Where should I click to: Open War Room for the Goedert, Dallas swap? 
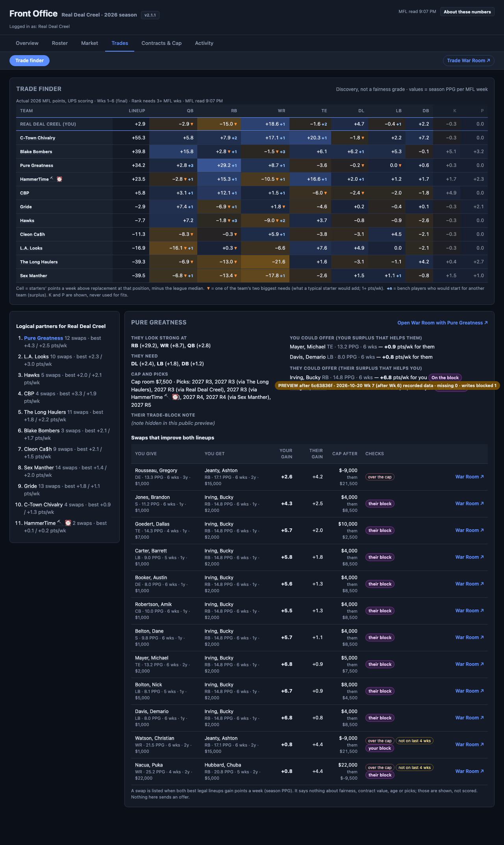470,530
